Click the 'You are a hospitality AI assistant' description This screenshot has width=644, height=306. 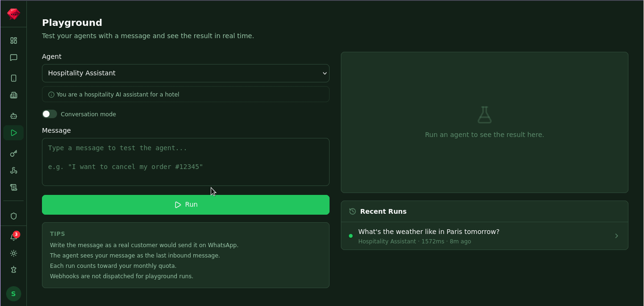pos(118,95)
